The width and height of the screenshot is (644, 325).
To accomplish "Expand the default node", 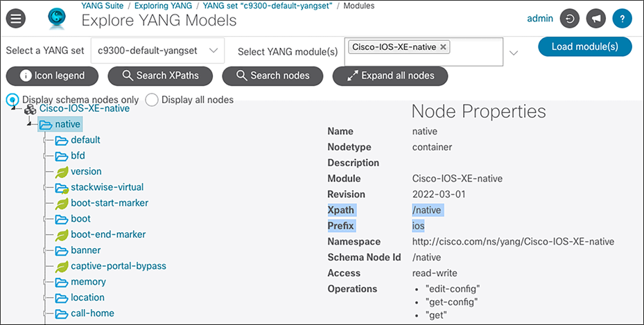I will 45,141.
